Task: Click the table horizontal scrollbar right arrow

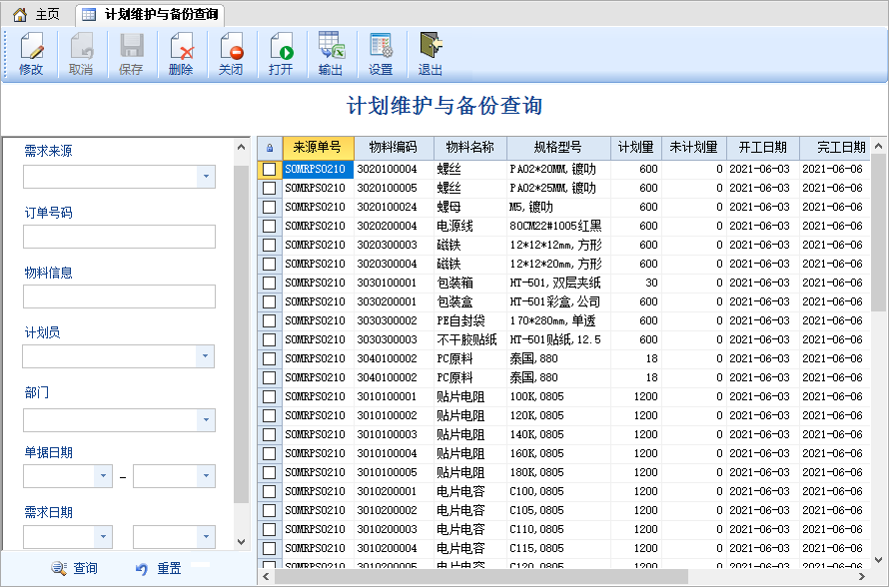Action: pos(862,577)
